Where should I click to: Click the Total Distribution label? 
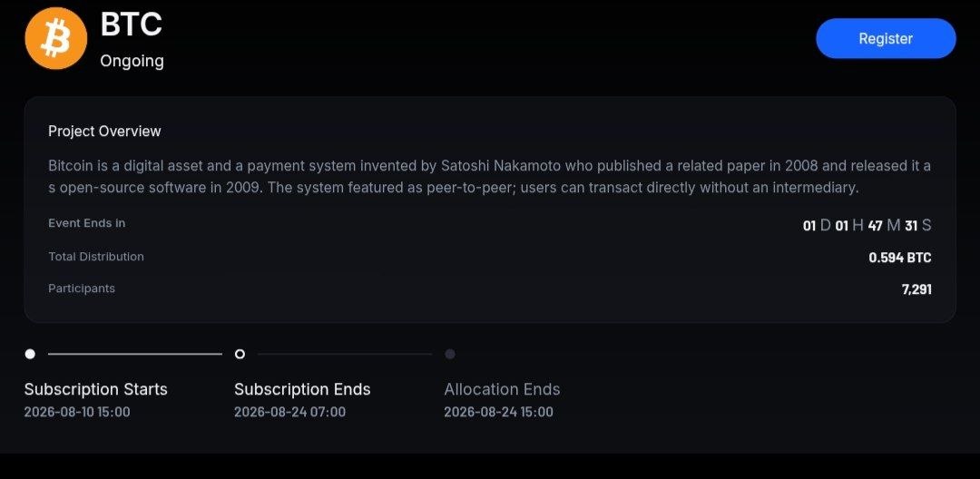pos(96,257)
